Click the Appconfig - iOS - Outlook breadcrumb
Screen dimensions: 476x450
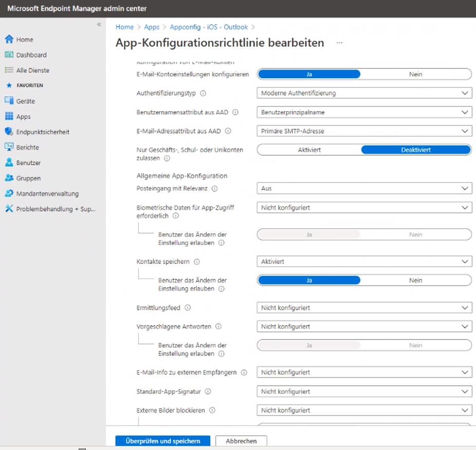(x=209, y=27)
